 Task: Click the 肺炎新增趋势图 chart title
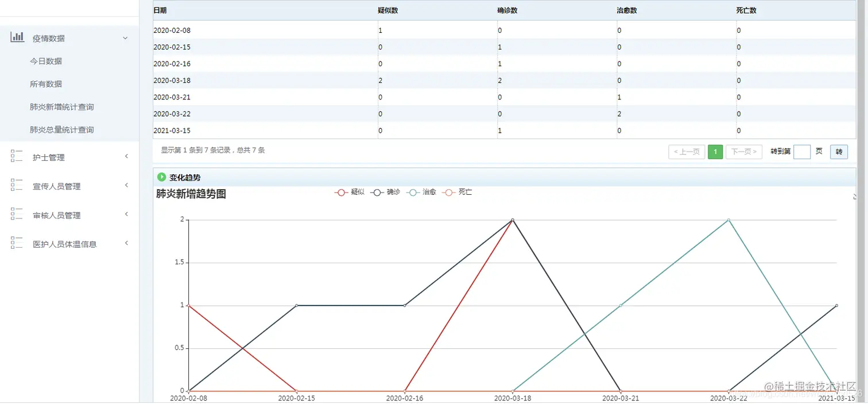point(191,194)
